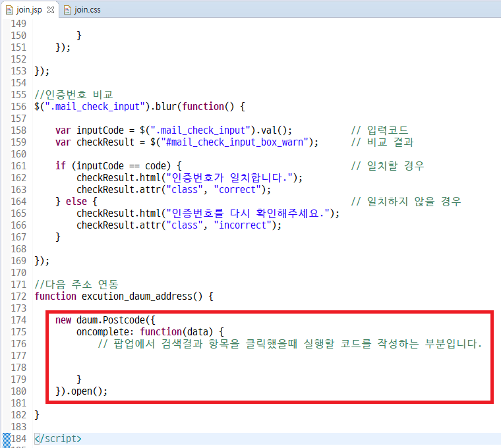This screenshot has height=448, width=501.
Task: Click the closing '</script>' tag
Action: tap(58, 439)
